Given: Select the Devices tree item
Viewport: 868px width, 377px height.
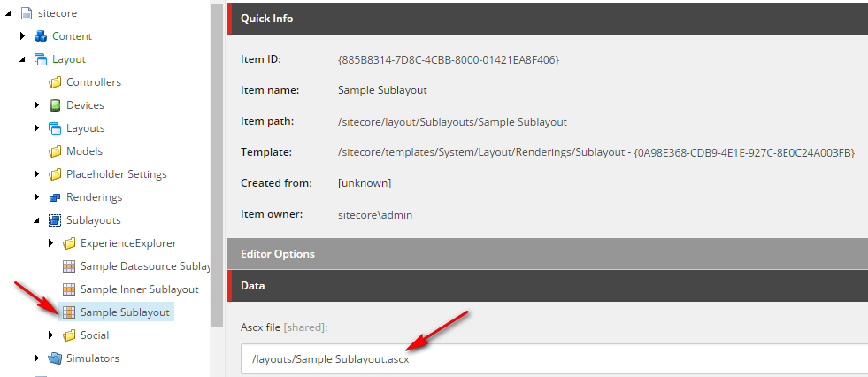Looking at the screenshot, I should 85,105.
